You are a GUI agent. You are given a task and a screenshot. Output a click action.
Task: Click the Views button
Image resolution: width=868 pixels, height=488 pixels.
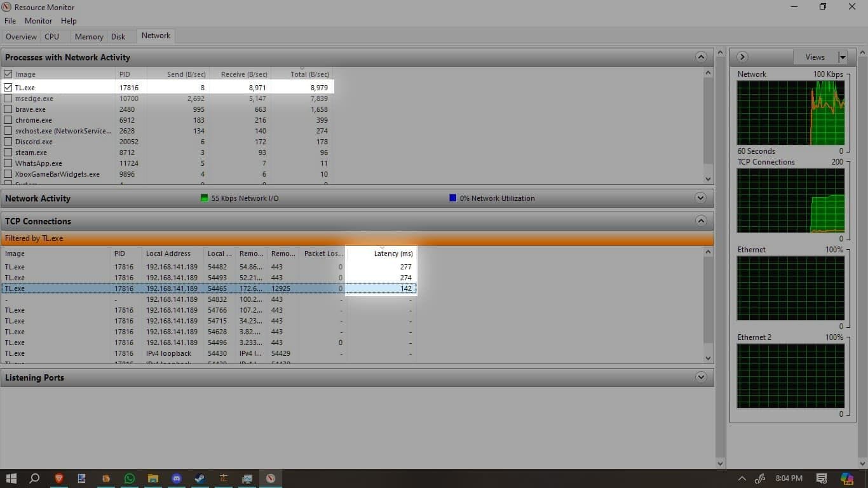(815, 57)
